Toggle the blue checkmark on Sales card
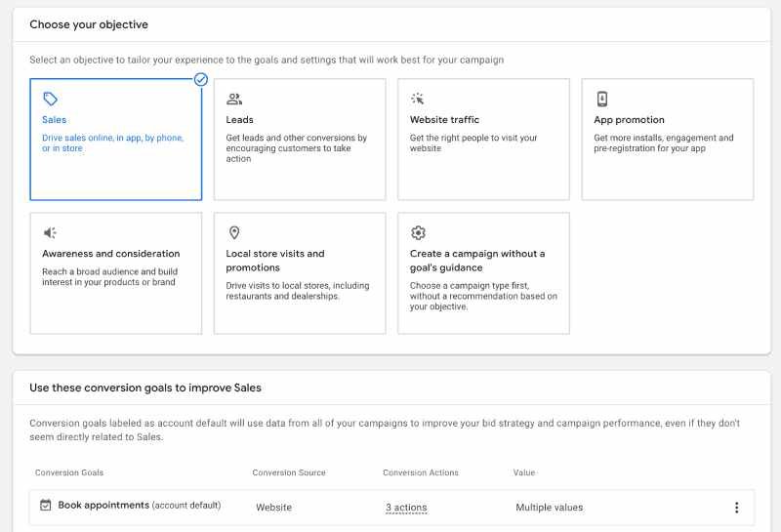Viewport: 781px width, 532px height. 201,79
